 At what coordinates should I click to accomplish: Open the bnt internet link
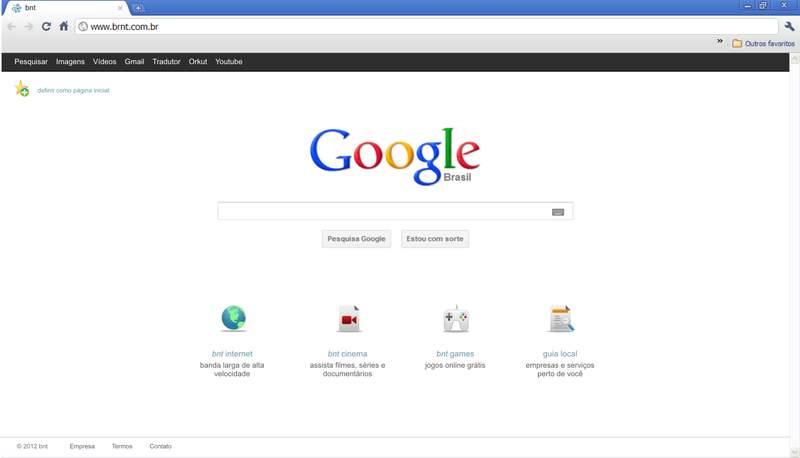[x=232, y=354]
